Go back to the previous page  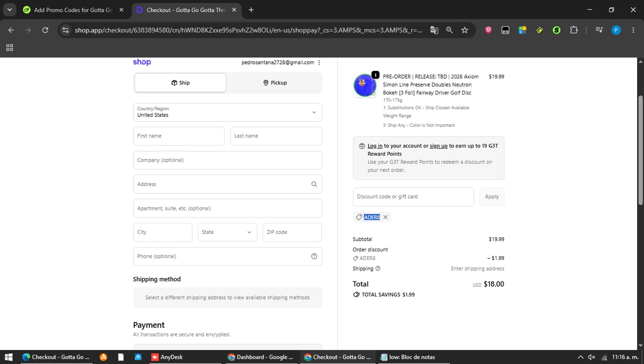pos(11,30)
